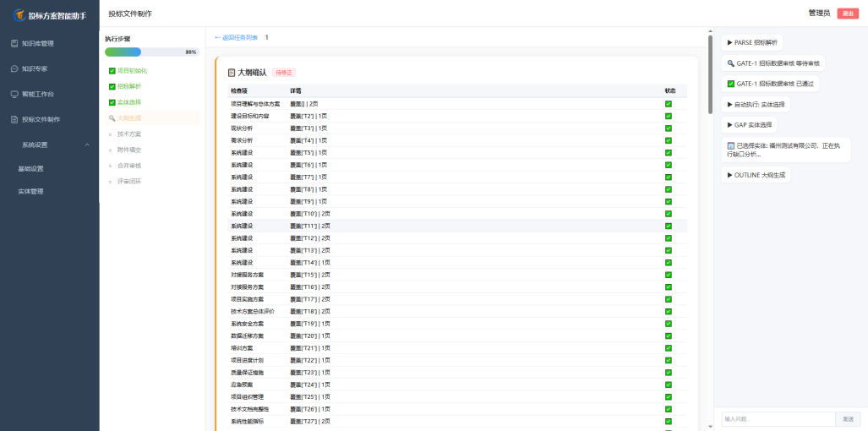Select the 附件填空 step
This screenshot has height=431, width=868.
(129, 150)
